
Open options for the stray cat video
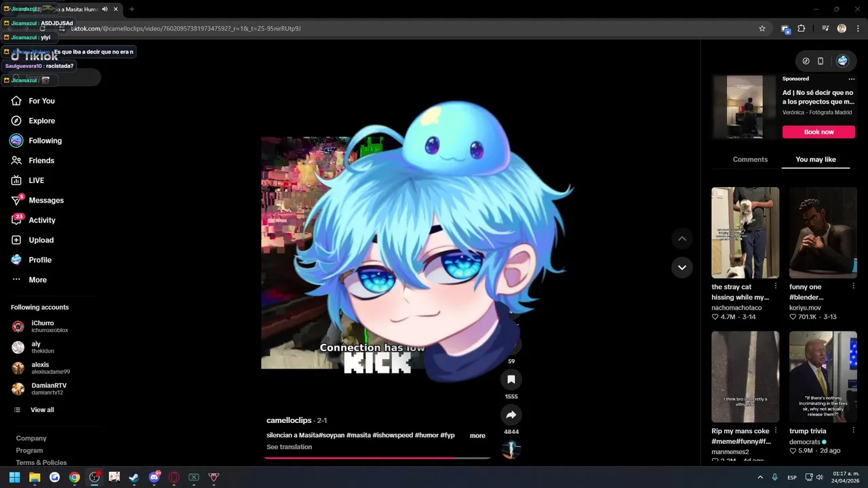pyautogui.click(x=776, y=287)
